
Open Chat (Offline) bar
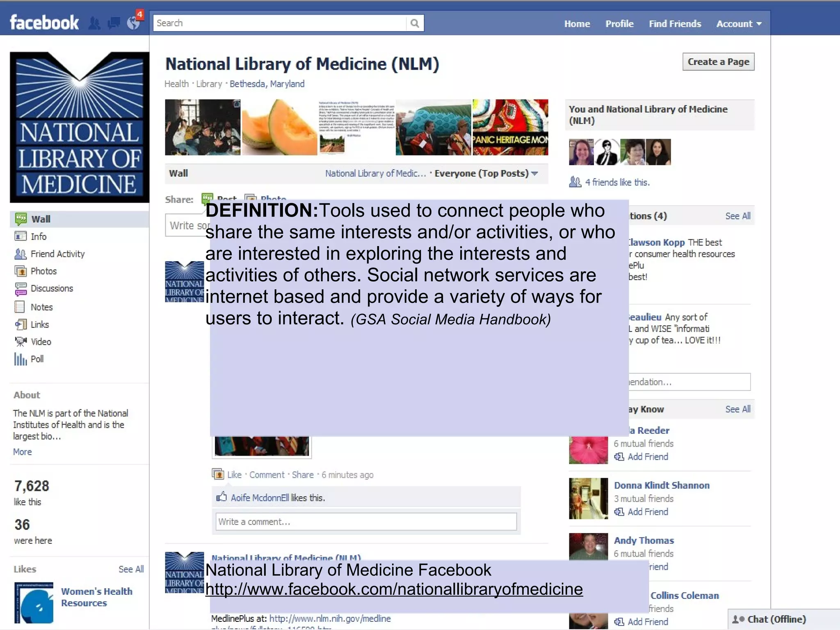(x=784, y=619)
